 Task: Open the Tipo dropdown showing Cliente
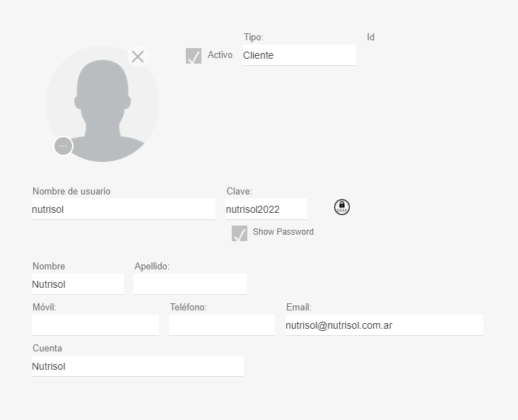coord(300,55)
